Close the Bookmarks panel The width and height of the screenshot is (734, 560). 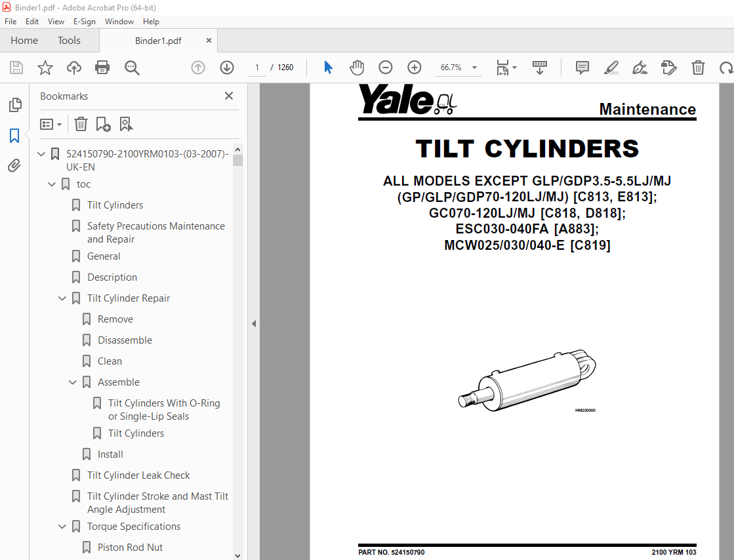tap(229, 96)
